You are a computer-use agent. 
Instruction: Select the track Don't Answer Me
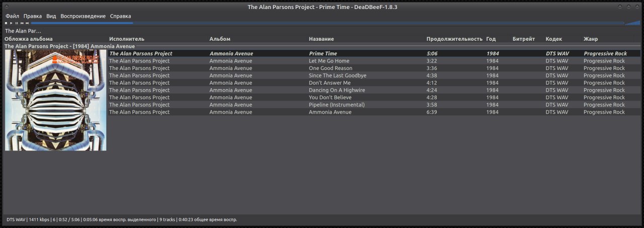coord(374,83)
